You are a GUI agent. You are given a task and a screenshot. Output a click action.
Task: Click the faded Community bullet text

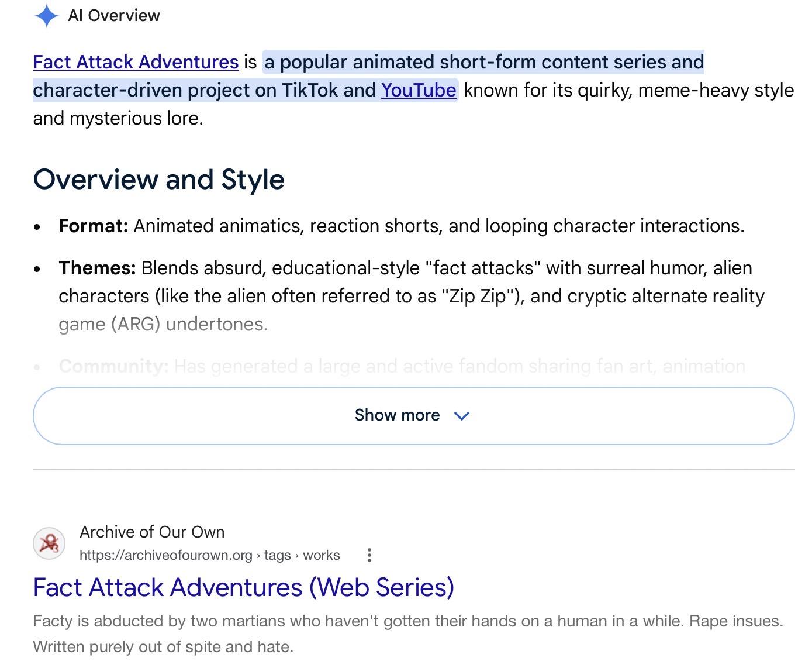pos(402,366)
